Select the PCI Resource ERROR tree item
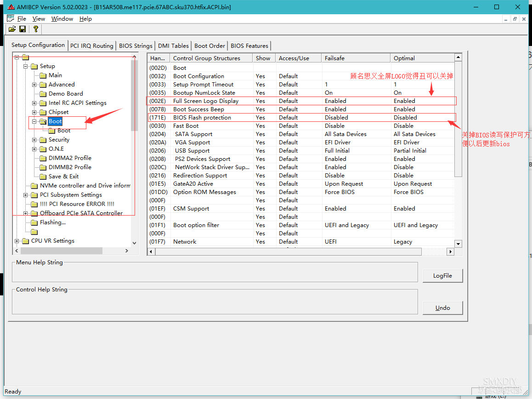The height and width of the screenshot is (399, 532). pos(77,204)
